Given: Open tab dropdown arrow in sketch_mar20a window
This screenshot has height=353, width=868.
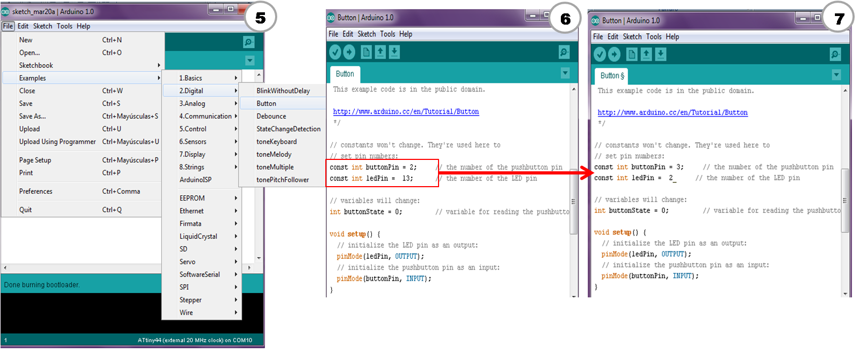Looking at the screenshot, I should pyautogui.click(x=250, y=60).
